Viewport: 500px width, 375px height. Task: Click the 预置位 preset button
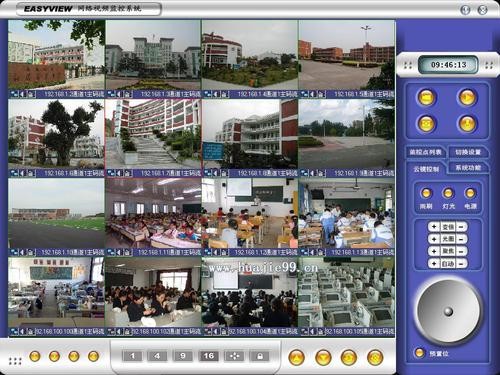point(419,353)
